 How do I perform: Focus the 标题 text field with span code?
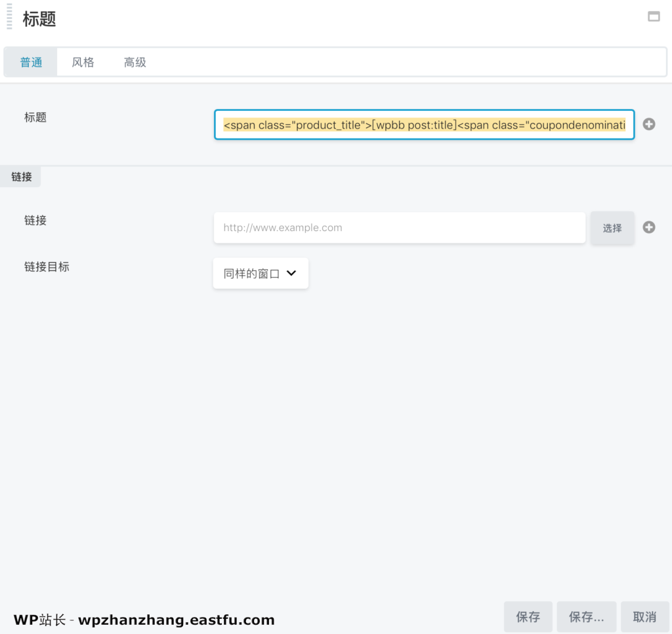tap(424, 125)
